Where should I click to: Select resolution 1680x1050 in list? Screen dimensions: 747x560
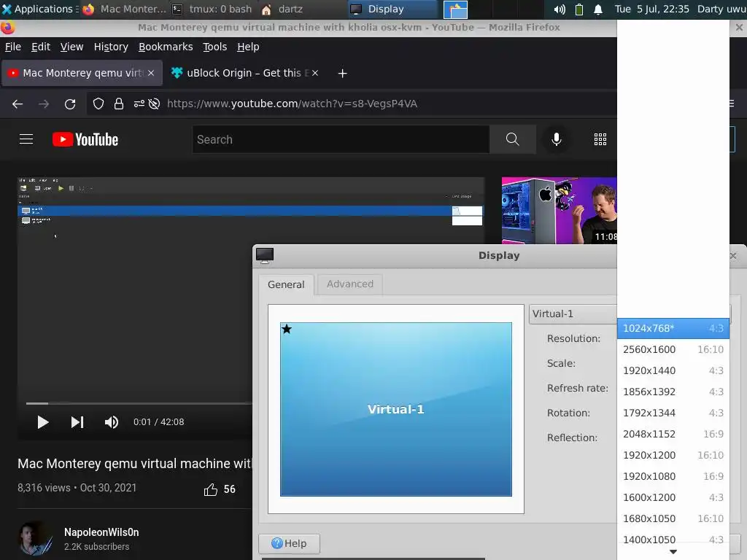coord(673,518)
